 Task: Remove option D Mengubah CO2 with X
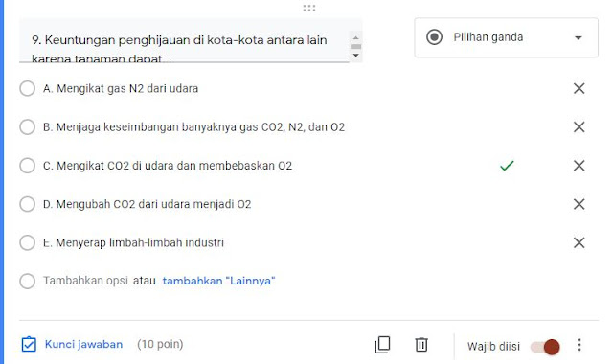[x=579, y=204]
